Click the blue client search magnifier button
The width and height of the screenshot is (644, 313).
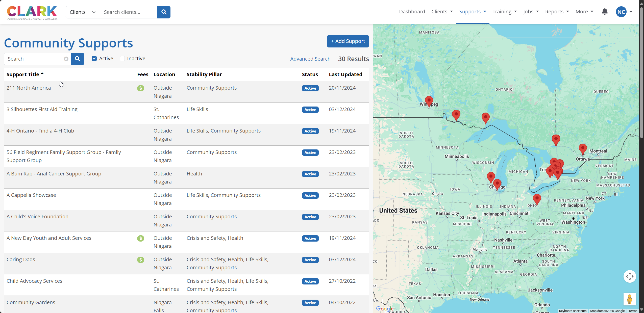(x=164, y=12)
